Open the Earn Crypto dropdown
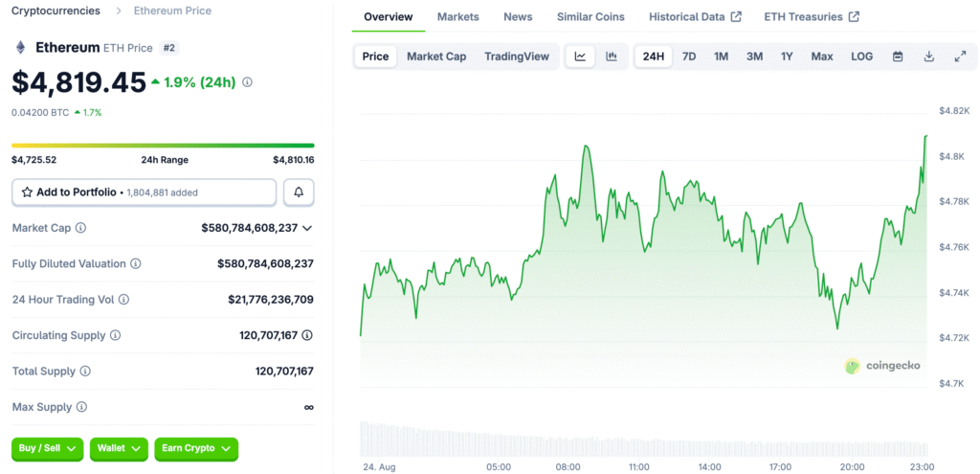The width and height of the screenshot is (980, 474). pos(196,449)
